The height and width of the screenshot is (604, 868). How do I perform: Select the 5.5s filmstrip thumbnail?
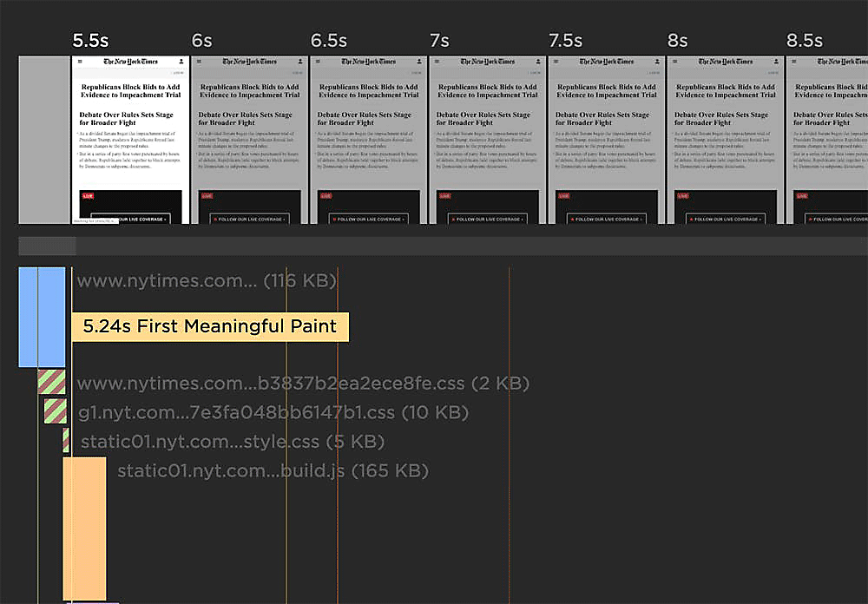tap(130, 140)
